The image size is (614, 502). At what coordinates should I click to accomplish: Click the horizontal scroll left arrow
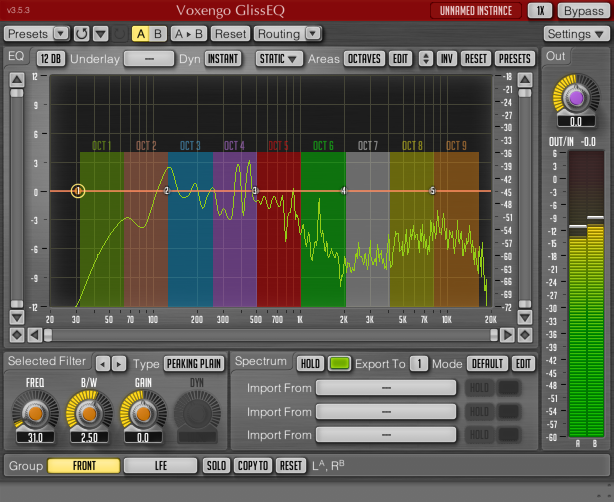pyautogui.click(x=35, y=335)
